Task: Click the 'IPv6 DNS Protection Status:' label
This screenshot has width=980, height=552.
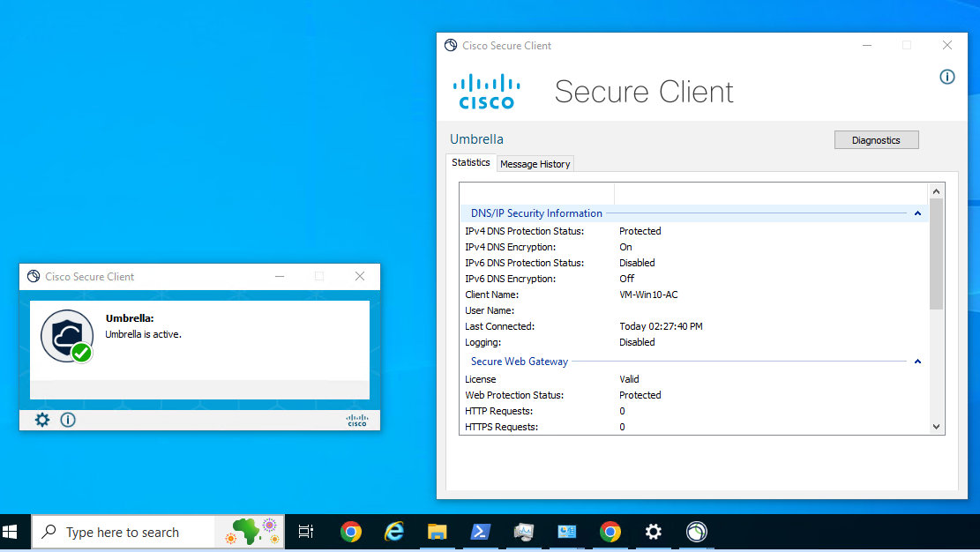Action: point(524,263)
